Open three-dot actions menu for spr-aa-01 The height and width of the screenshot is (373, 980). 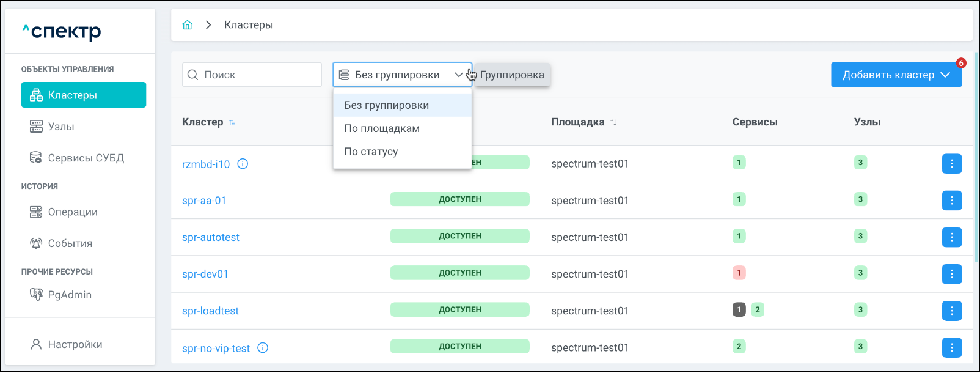[x=951, y=201]
